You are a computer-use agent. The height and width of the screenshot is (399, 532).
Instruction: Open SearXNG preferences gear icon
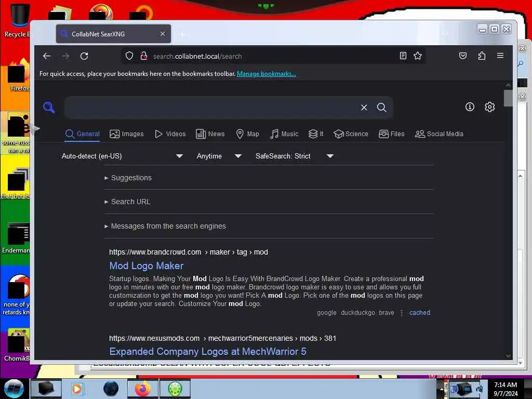click(489, 107)
